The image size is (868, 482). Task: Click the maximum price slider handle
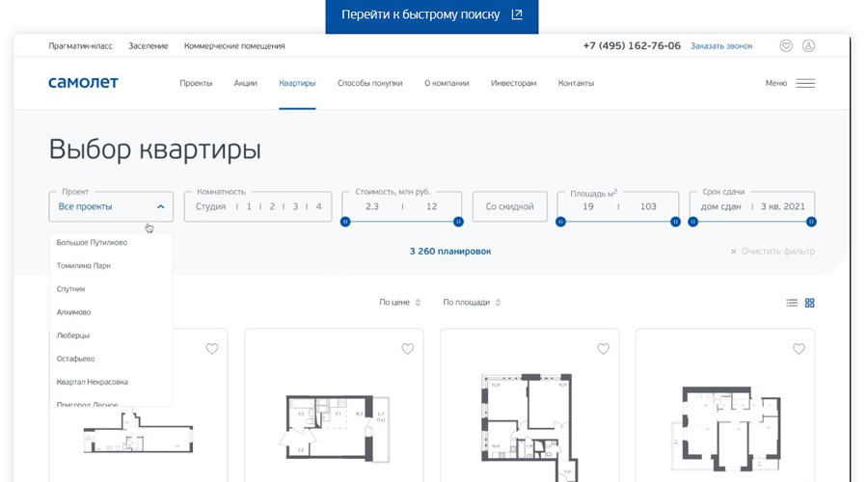pos(458,222)
